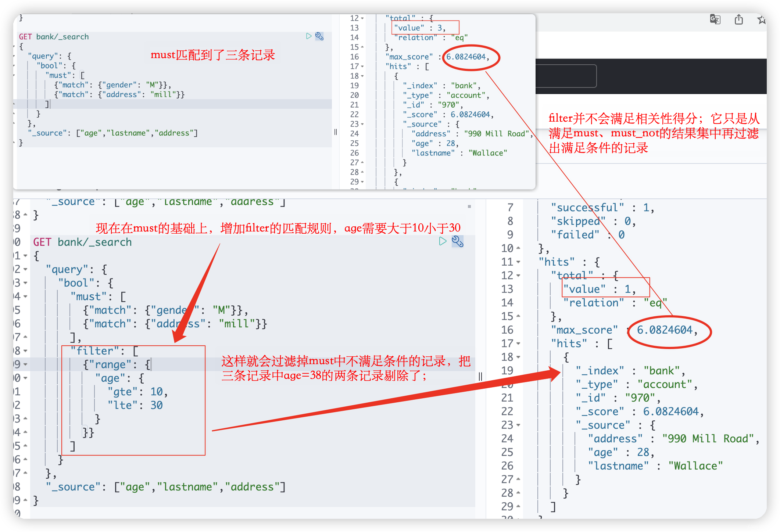Click the "_source" array line at the bottom of the lower editor

pos(165,487)
